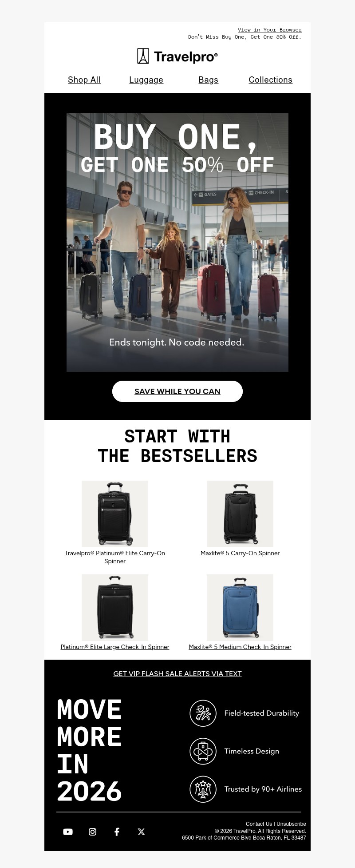Select the blue Maxlite 5 Medium Check-In image
Screen dimensions: 355x868
click(x=240, y=608)
